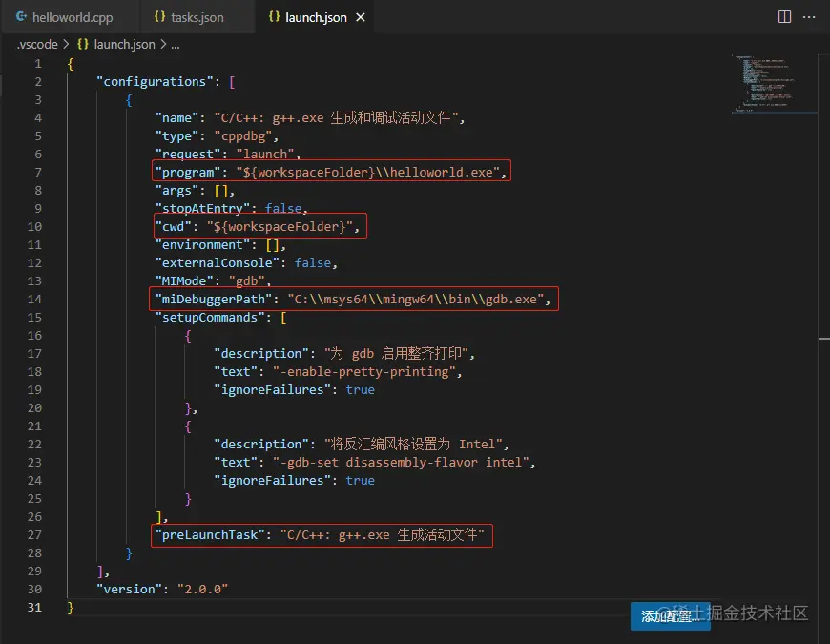This screenshot has height=644, width=830.
Task: Click the program path helloworld.exe value
Action: point(368,173)
